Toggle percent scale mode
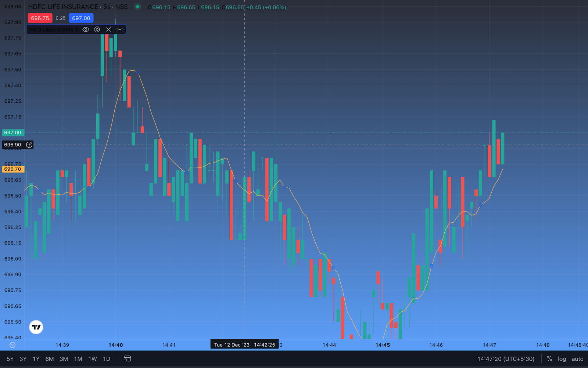The image size is (588, 368). coord(549,359)
